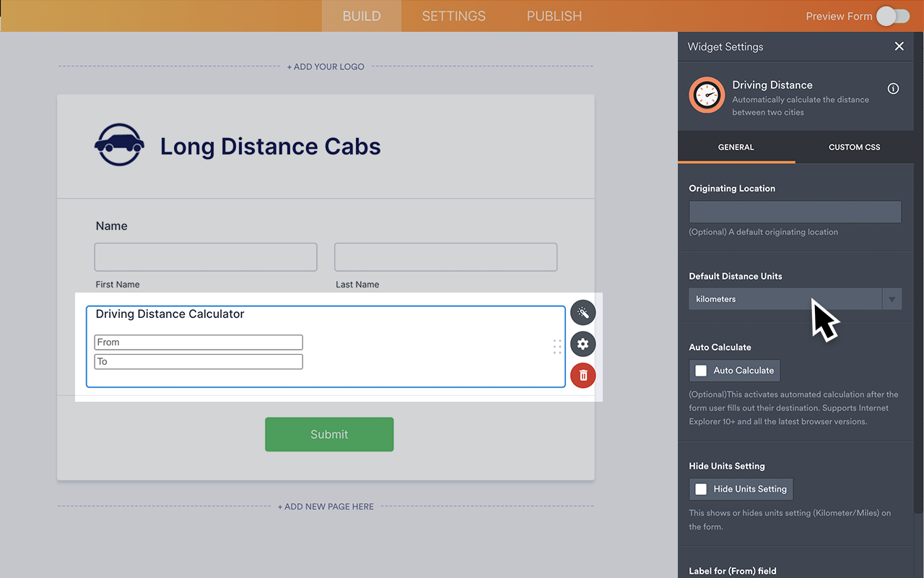
Task: Open the widget's gear settings icon
Action: (583, 344)
